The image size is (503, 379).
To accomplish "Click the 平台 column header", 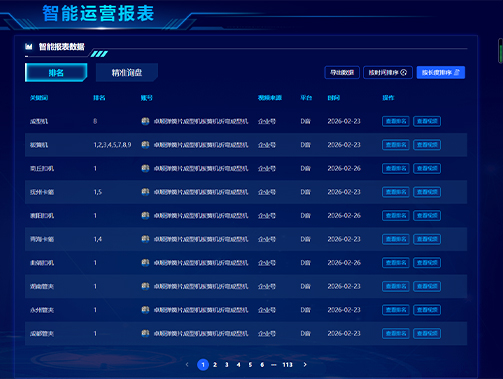I will coord(306,98).
